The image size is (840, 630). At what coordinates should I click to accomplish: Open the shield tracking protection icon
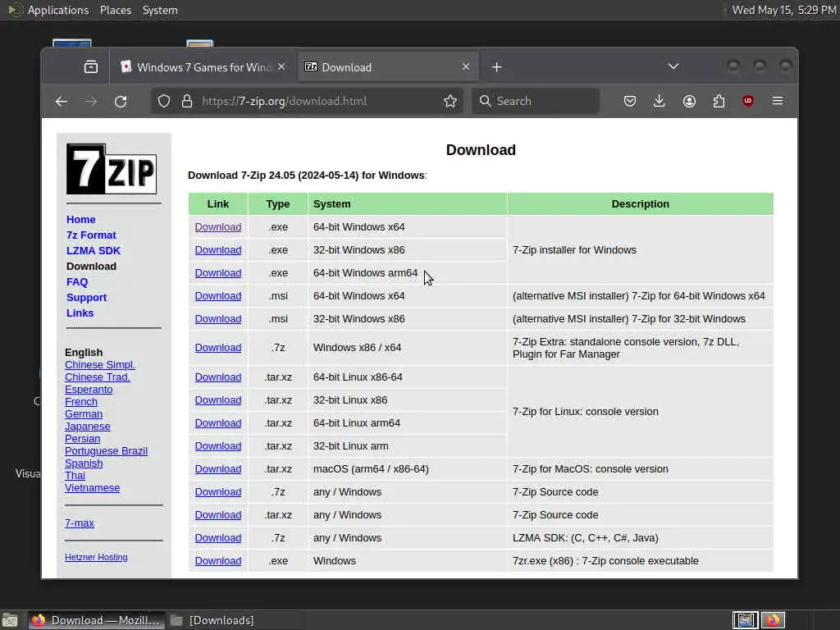point(164,101)
